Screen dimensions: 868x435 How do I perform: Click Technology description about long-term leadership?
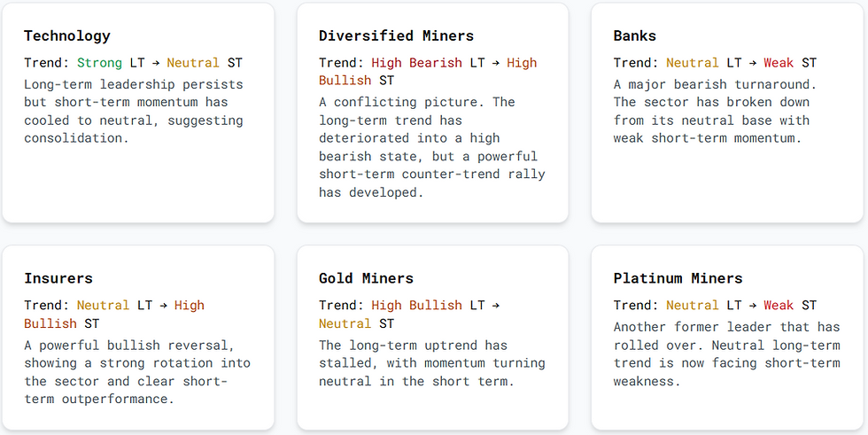[133, 112]
